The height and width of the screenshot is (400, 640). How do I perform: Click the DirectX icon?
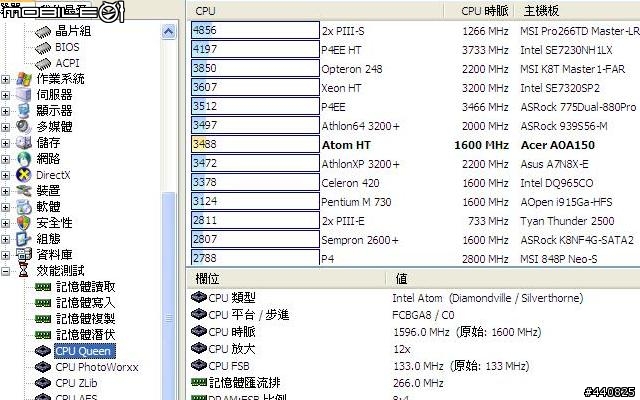click(x=24, y=175)
